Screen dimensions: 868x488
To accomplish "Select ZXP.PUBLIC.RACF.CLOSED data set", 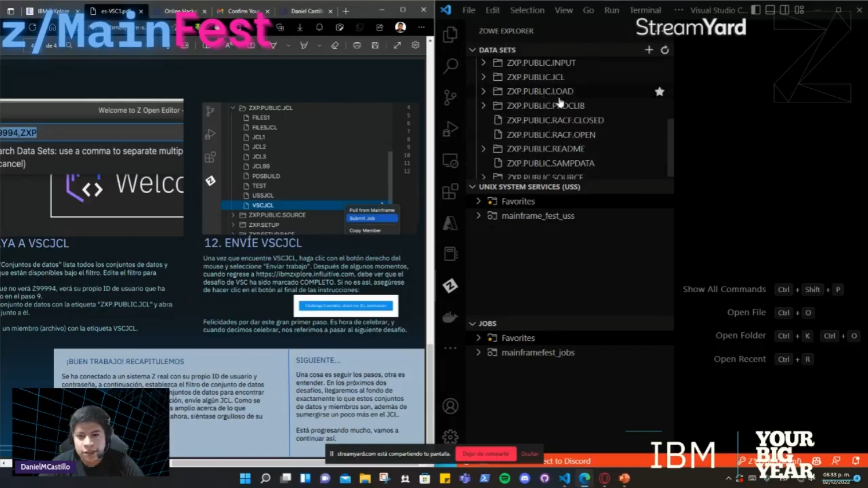I will pos(555,120).
